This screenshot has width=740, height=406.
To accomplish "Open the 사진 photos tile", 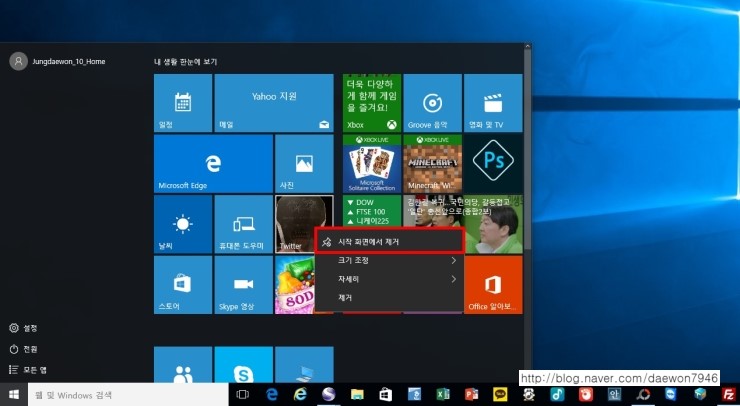I will [304, 164].
